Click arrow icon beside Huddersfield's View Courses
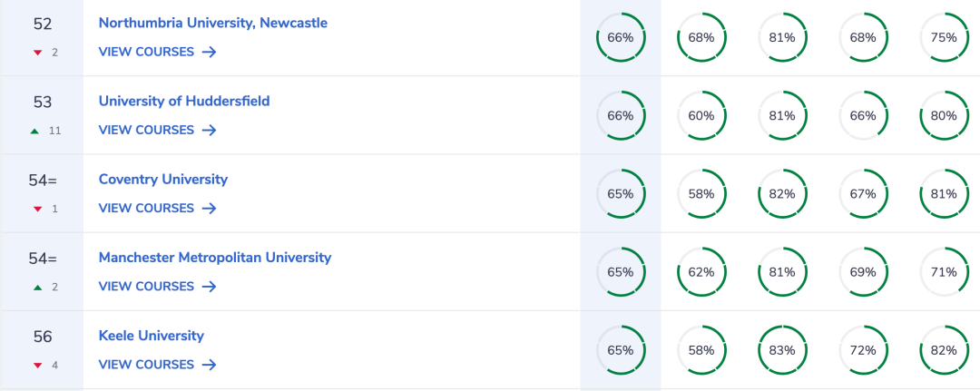 click(x=210, y=130)
